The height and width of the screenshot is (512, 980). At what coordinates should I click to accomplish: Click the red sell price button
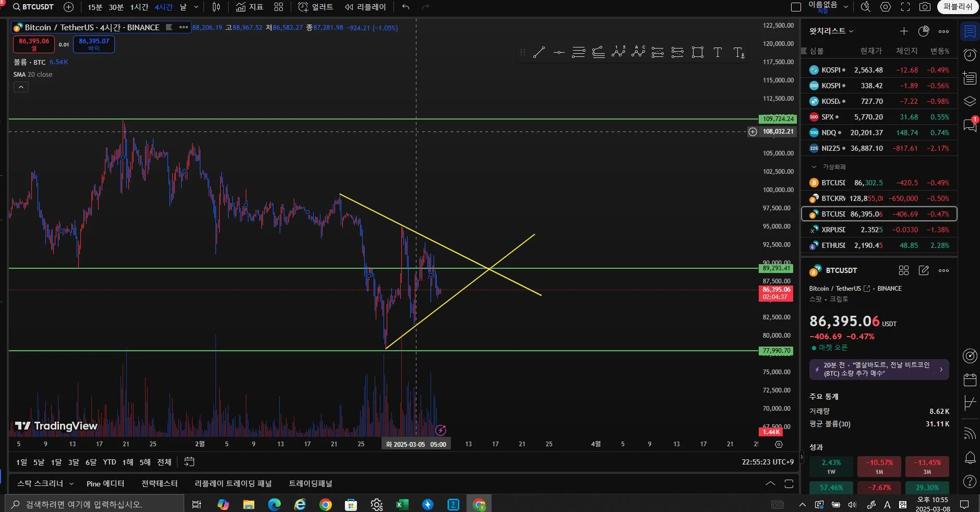pos(34,44)
